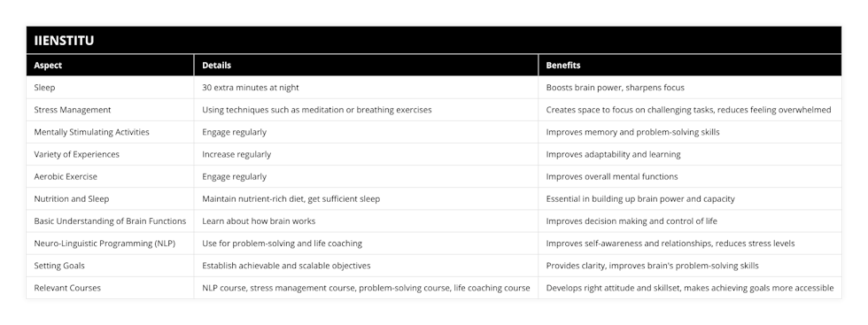Select 'Learn about how brain works' cell

point(366,221)
